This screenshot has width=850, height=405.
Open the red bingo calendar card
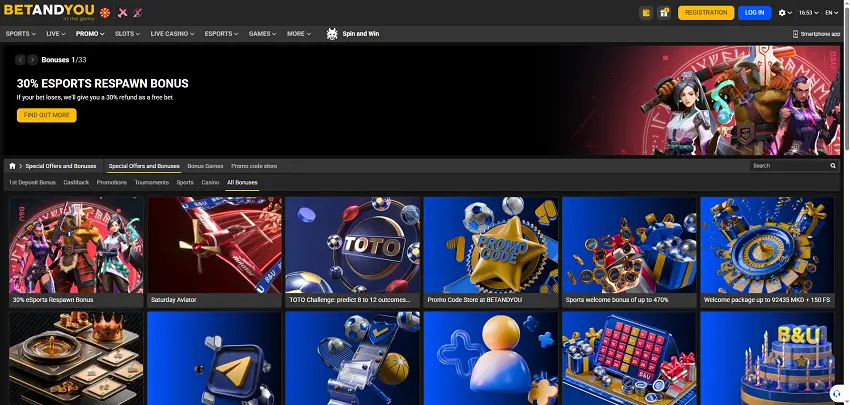click(629, 358)
